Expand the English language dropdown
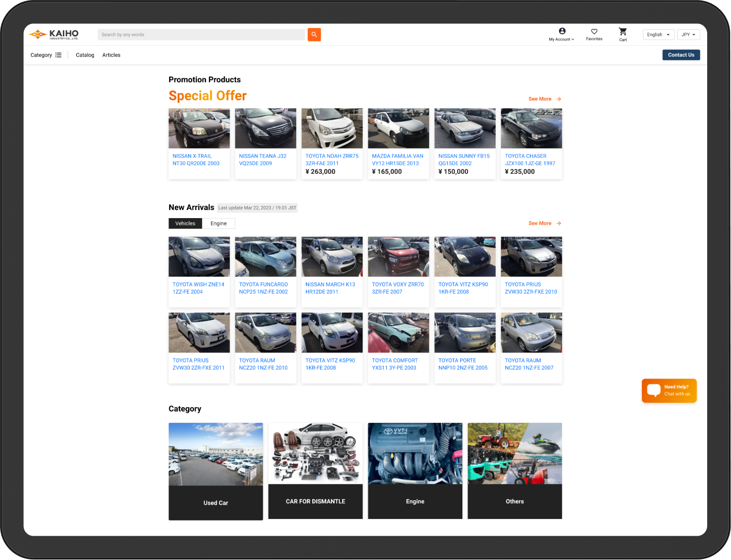 click(659, 35)
